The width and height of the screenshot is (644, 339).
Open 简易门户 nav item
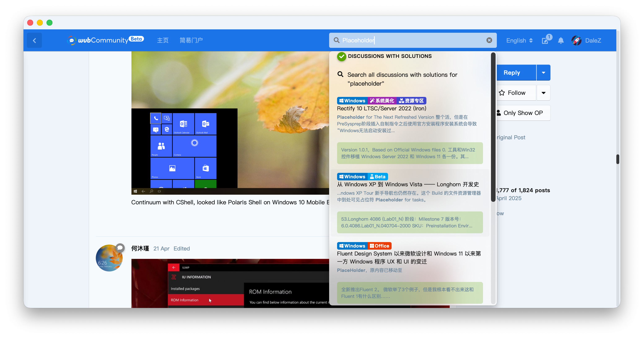(191, 40)
